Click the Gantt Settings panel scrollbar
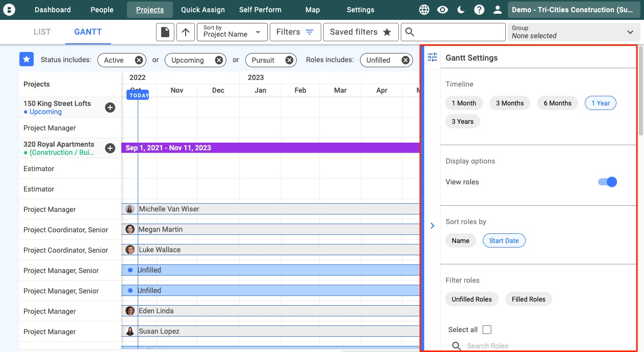The width and height of the screenshot is (644, 352). point(641,92)
